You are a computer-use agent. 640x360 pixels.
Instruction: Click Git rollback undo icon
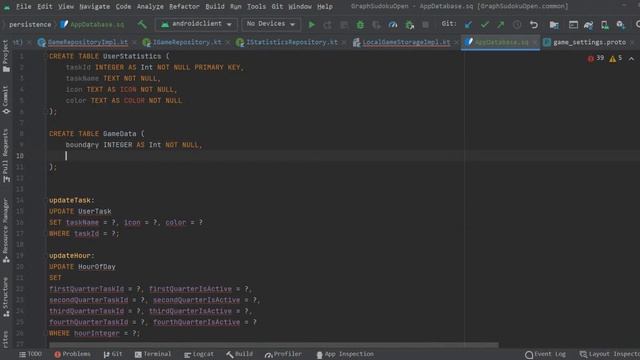[533, 25]
